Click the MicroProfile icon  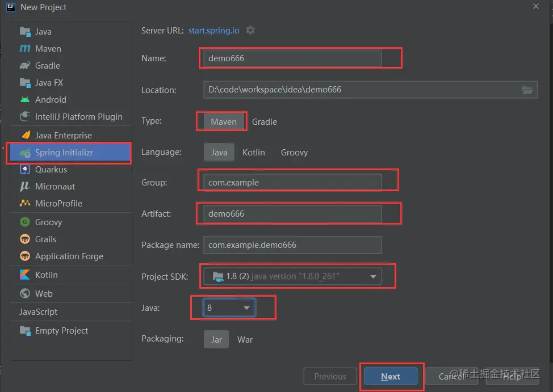(x=25, y=203)
